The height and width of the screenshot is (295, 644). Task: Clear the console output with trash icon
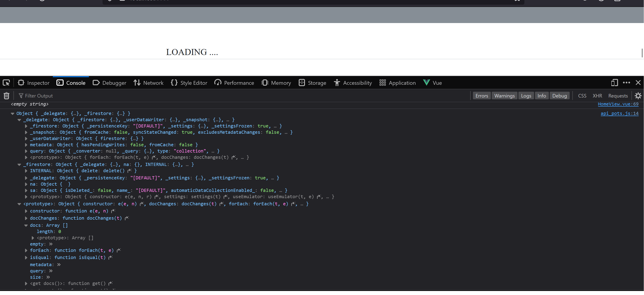pyautogui.click(x=6, y=96)
